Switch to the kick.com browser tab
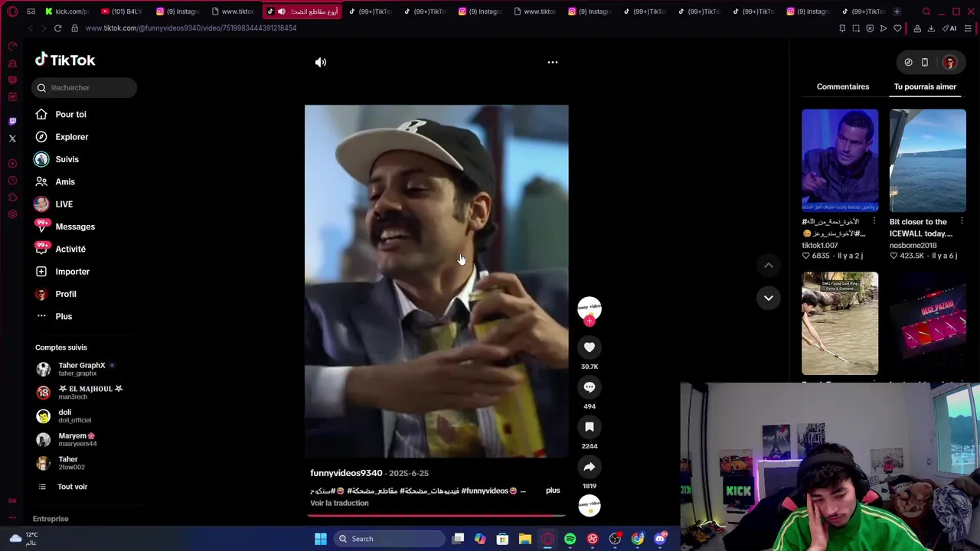980x551 pixels. [67, 11]
